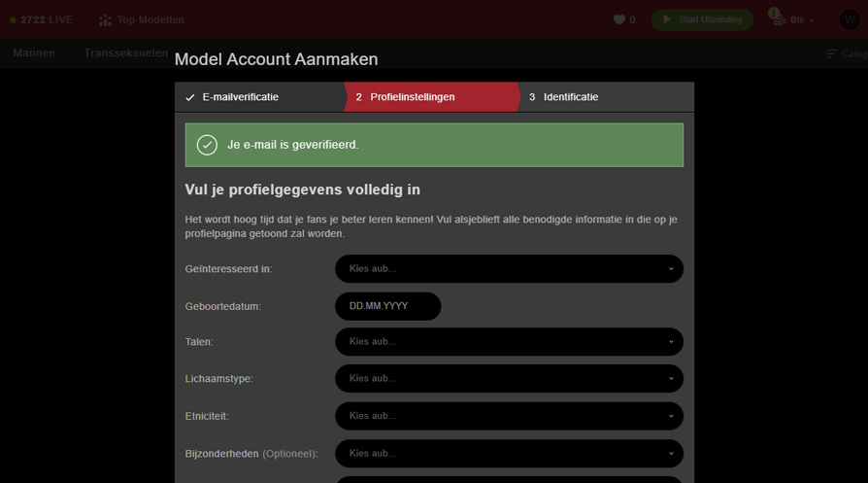Click the Je e-mail is geverifieerd text
The image size is (868, 483).
point(293,145)
